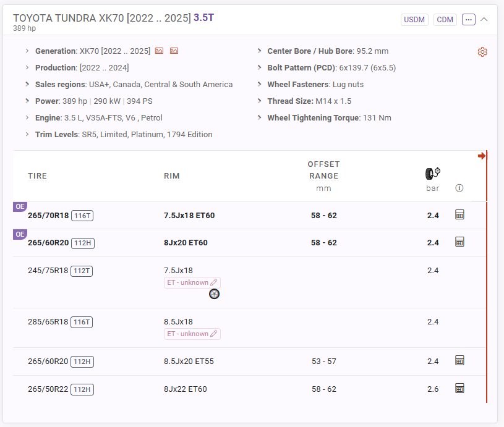Open calculator icon for 8Jx20 ET60 row

[x=459, y=242]
